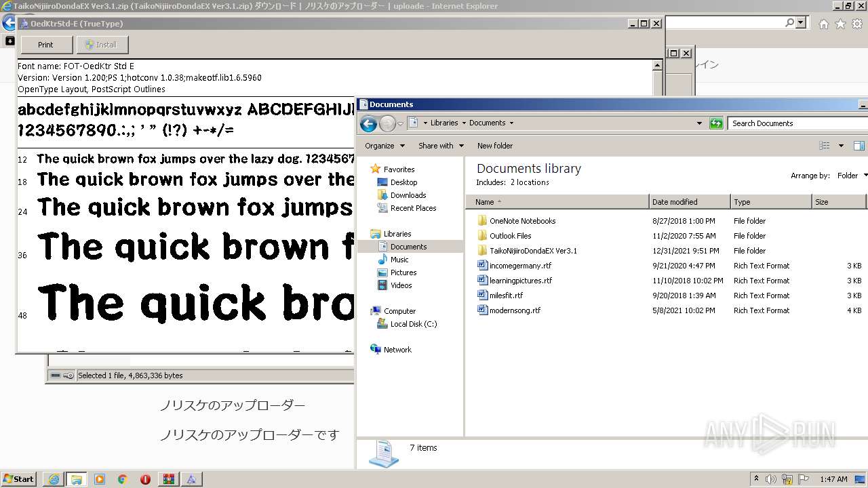Image resolution: width=868 pixels, height=488 pixels.
Task: Select file milesfit.rtf
Action: (506, 296)
